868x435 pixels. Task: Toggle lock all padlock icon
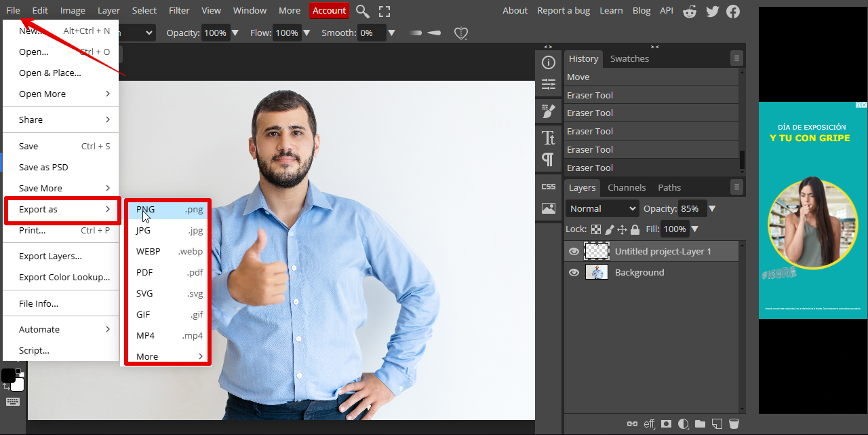[635, 229]
